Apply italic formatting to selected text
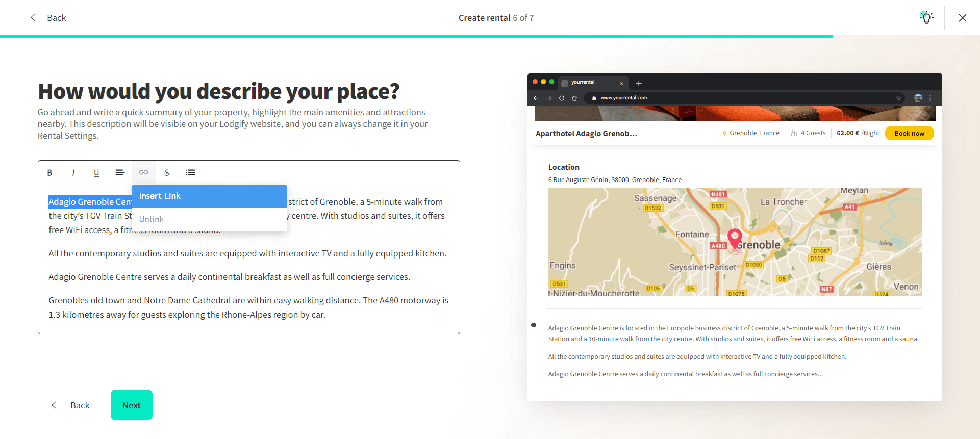 [x=73, y=173]
